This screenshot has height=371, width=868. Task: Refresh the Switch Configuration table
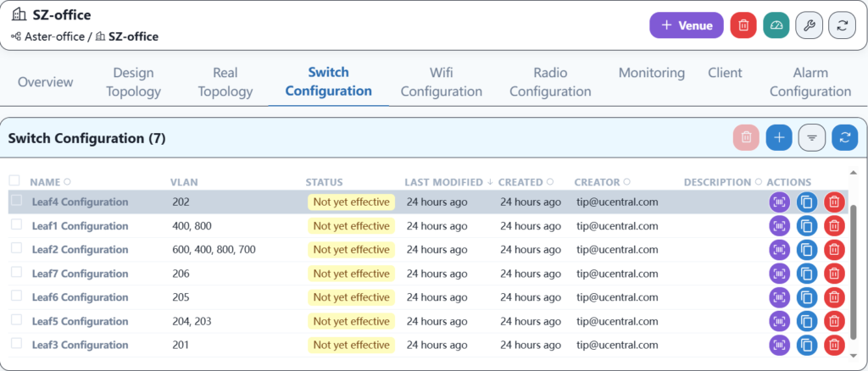tap(844, 136)
